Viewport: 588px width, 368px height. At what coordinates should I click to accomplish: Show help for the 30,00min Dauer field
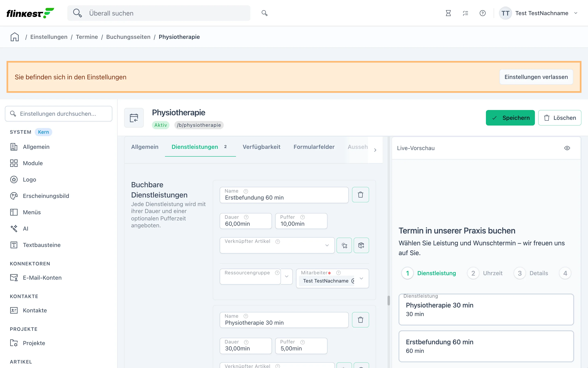pyautogui.click(x=246, y=342)
